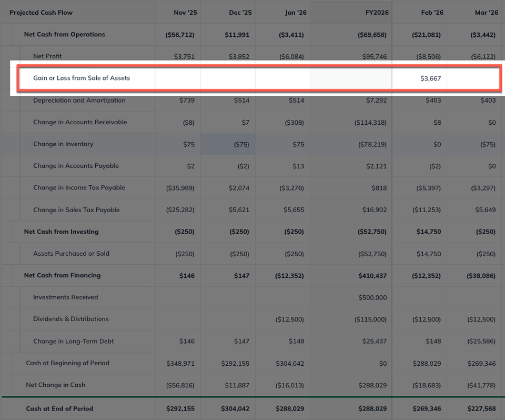Screen dimensions: 505x420
Task: Click the Dec '25 column header
Action: pyautogui.click(x=240, y=13)
